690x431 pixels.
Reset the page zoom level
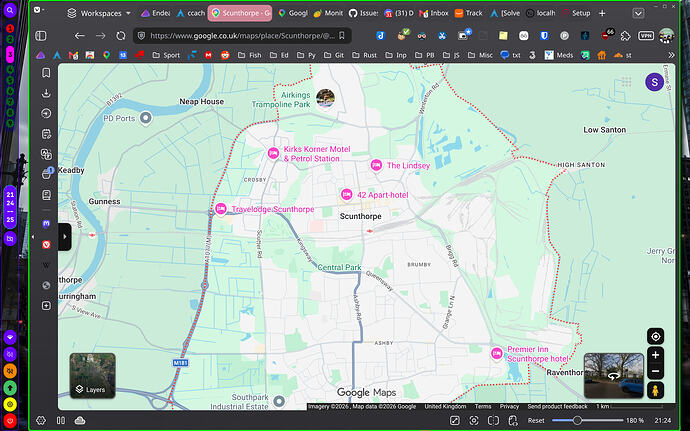(x=536, y=420)
